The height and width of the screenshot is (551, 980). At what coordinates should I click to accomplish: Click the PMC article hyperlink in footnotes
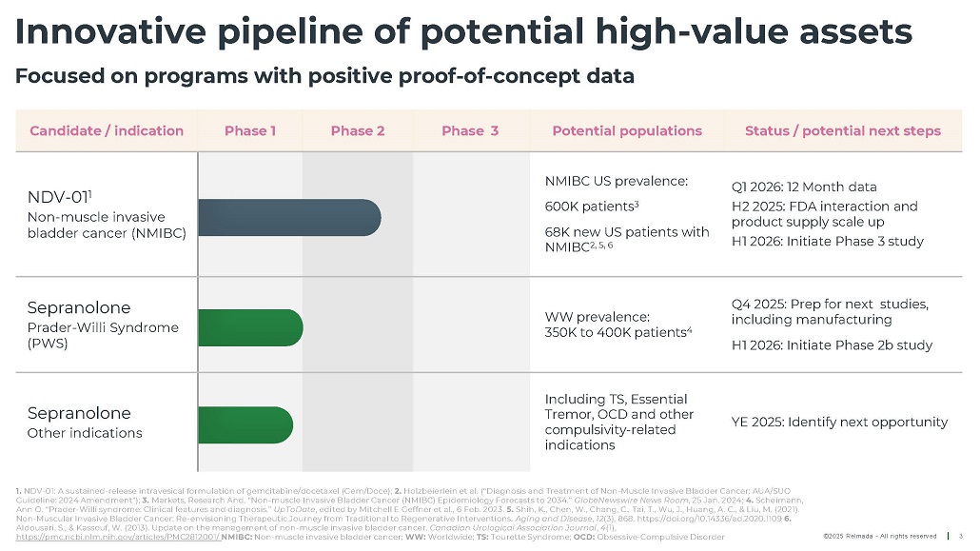(x=117, y=538)
